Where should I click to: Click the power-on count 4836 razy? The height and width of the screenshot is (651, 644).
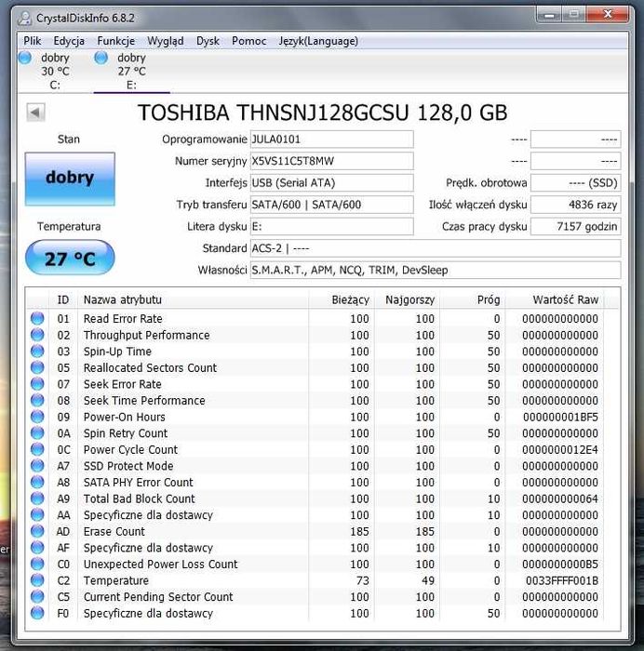pos(576,205)
